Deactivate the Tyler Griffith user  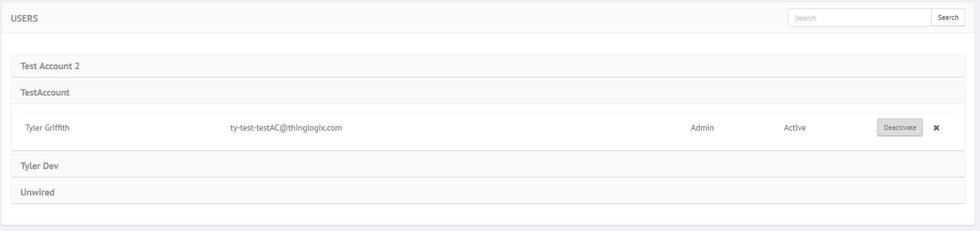pyautogui.click(x=900, y=128)
